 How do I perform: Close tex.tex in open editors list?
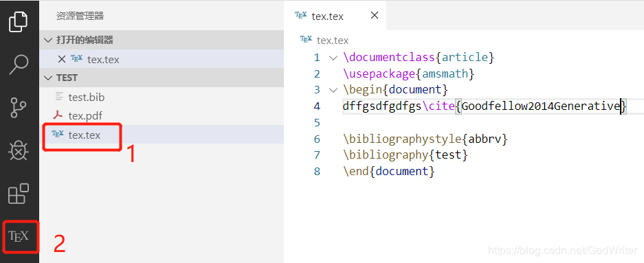click(x=62, y=60)
